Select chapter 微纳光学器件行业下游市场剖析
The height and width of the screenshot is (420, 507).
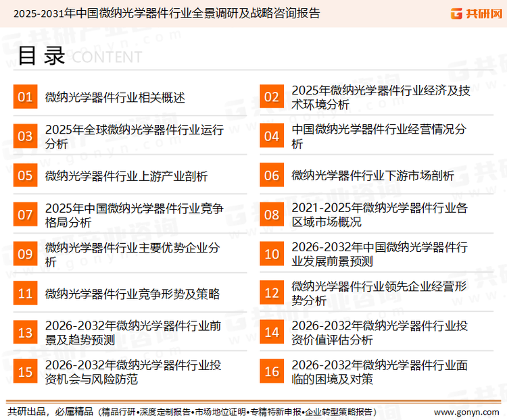point(372,176)
